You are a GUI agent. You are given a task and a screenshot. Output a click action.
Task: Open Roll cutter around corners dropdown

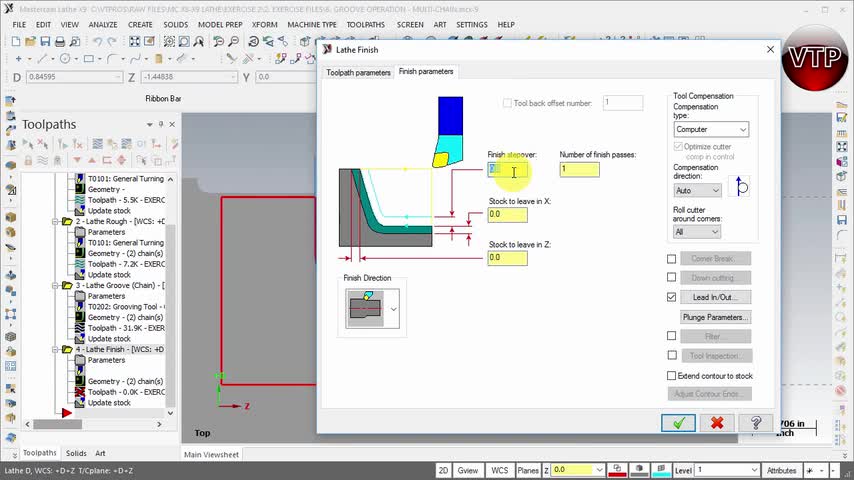(697, 232)
